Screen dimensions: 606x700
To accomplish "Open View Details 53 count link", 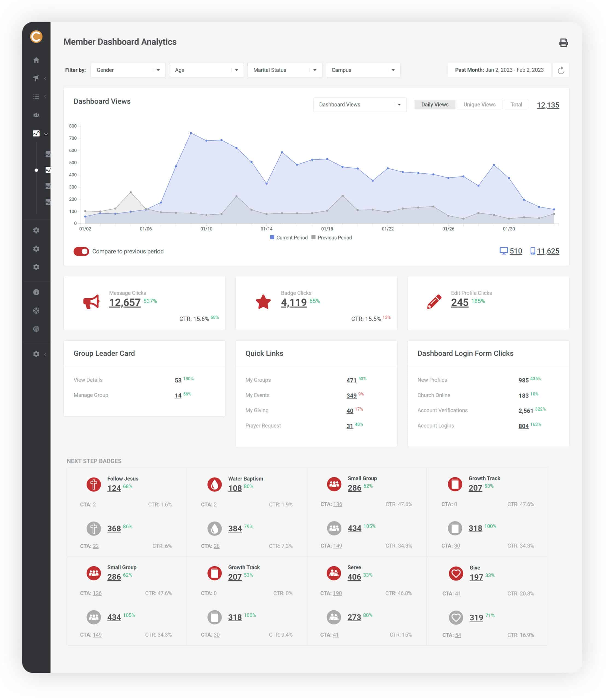I will [x=178, y=380].
